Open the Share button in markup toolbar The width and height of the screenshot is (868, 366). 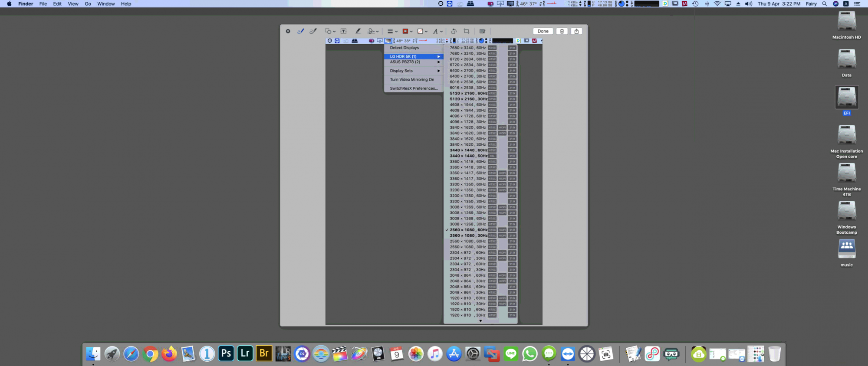pos(576,31)
